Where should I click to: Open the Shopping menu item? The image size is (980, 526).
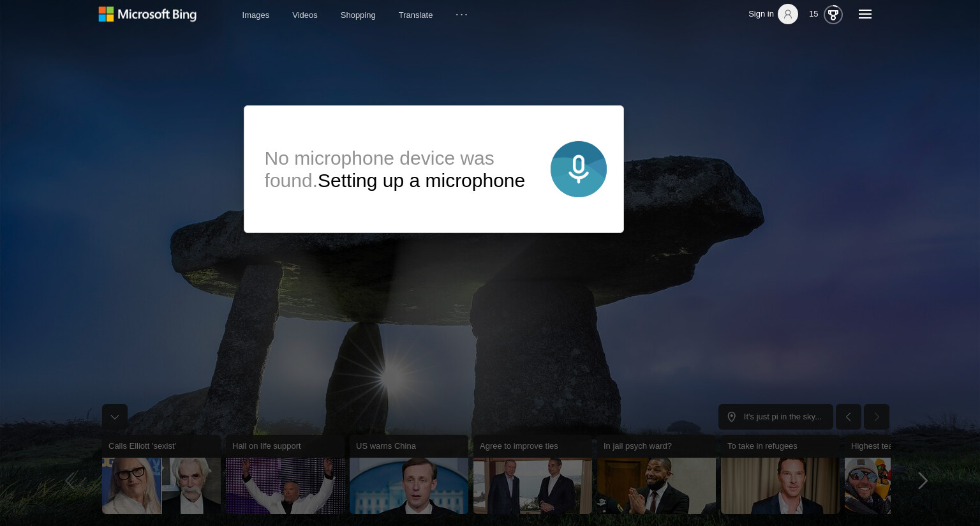pyautogui.click(x=358, y=15)
